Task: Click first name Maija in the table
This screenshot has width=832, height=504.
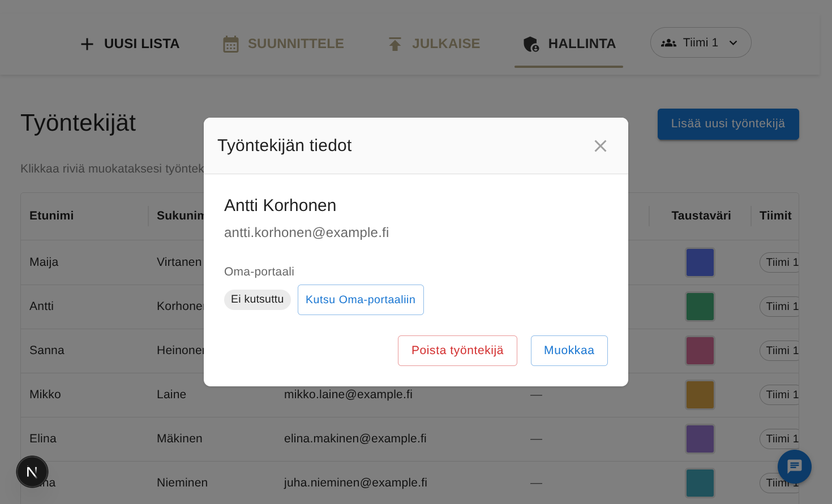Action: (x=44, y=262)
